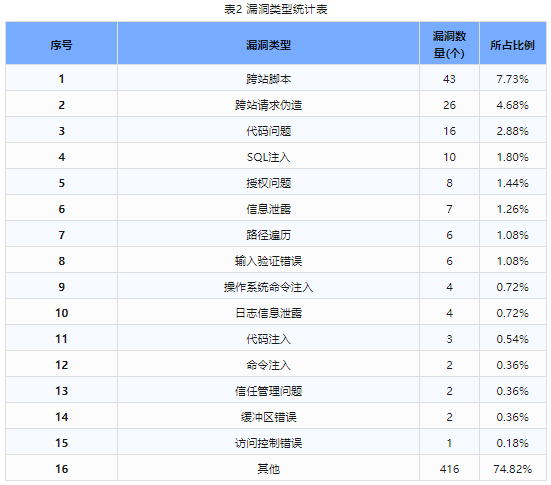Image resolution: width=551 pixels, height=485 pixels.
Task: Click the percentage 1.44%
Action: (x=512, y=183)
